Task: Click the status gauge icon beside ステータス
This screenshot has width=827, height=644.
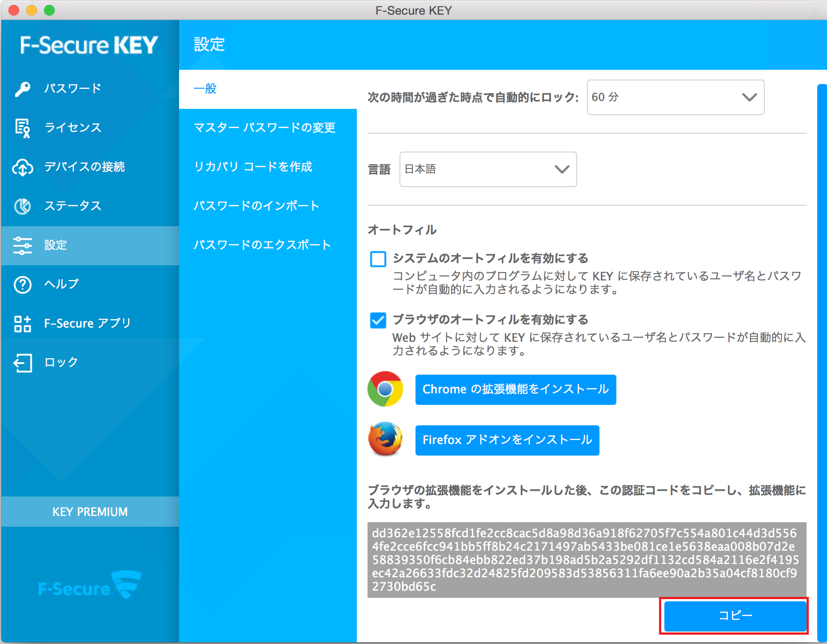Action: point(22,206)
